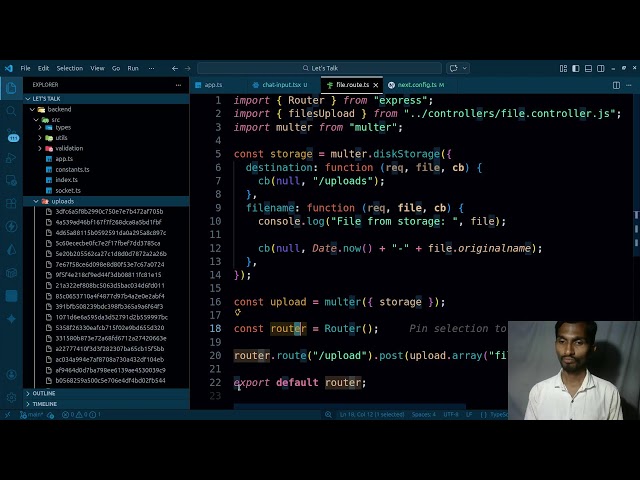Open the Copilot dropdown chevron

pyautogui.click(x=464, y=68)
